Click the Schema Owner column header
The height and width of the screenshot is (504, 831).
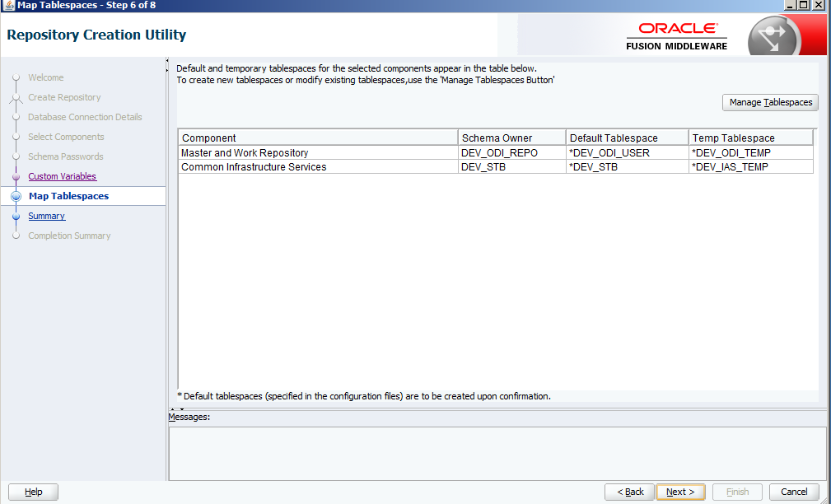pos(511,138)
